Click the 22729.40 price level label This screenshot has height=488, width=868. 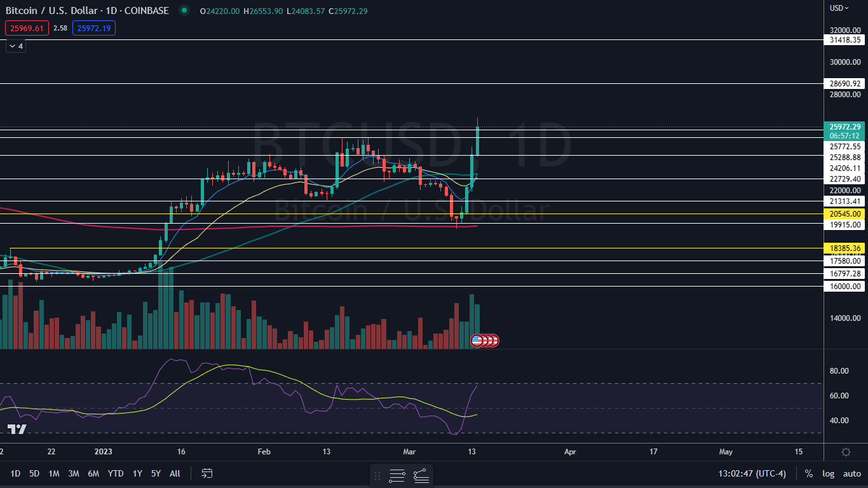845,179
